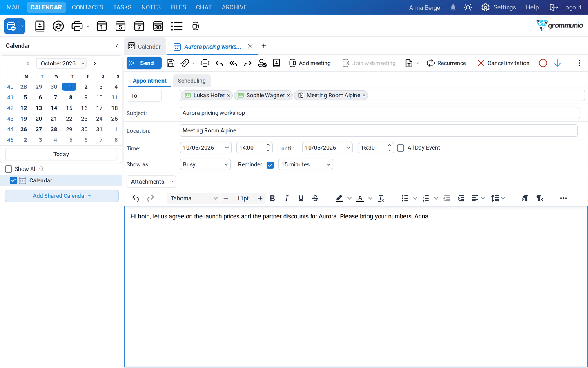Open the Show as Busy dropdown
Screen dimensions: 588x368
pyautogui.click(x=205, y=164)
